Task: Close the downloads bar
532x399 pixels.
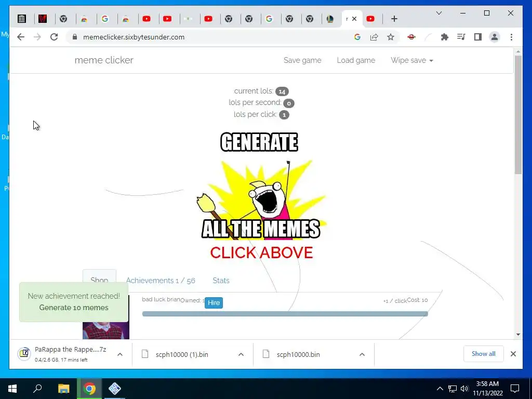Action: 513,354
